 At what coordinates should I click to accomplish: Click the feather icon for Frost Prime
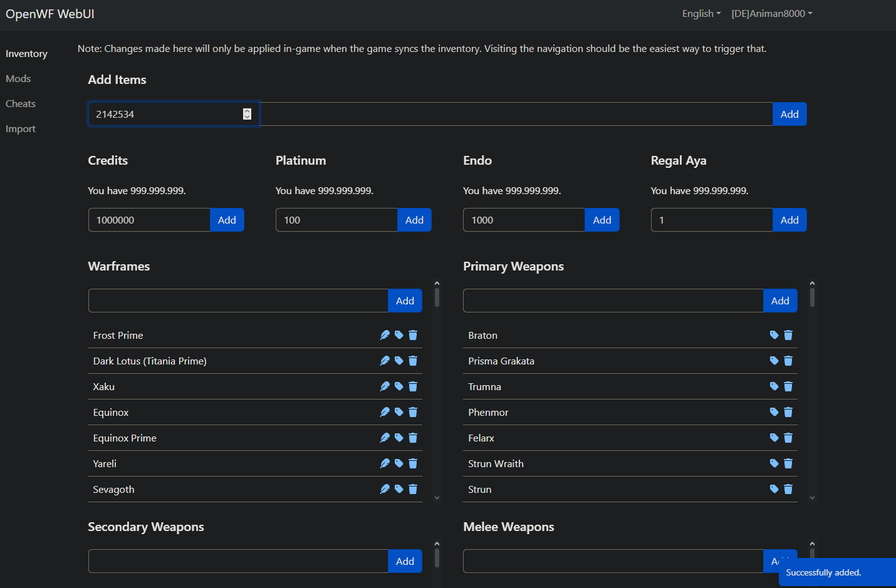[385, 335]
